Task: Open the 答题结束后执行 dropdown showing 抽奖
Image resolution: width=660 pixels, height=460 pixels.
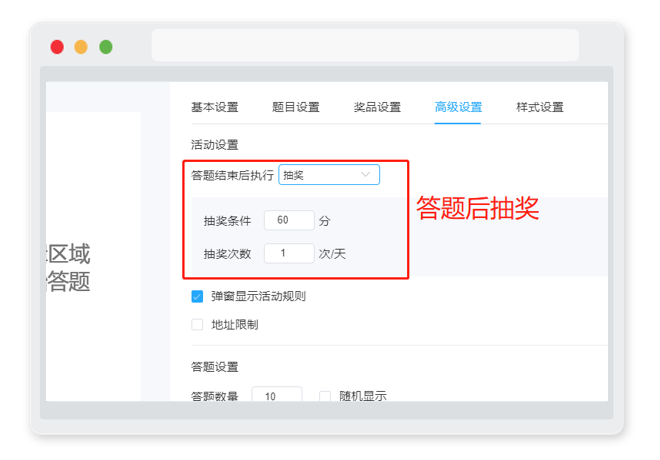Action: [329, 175]
